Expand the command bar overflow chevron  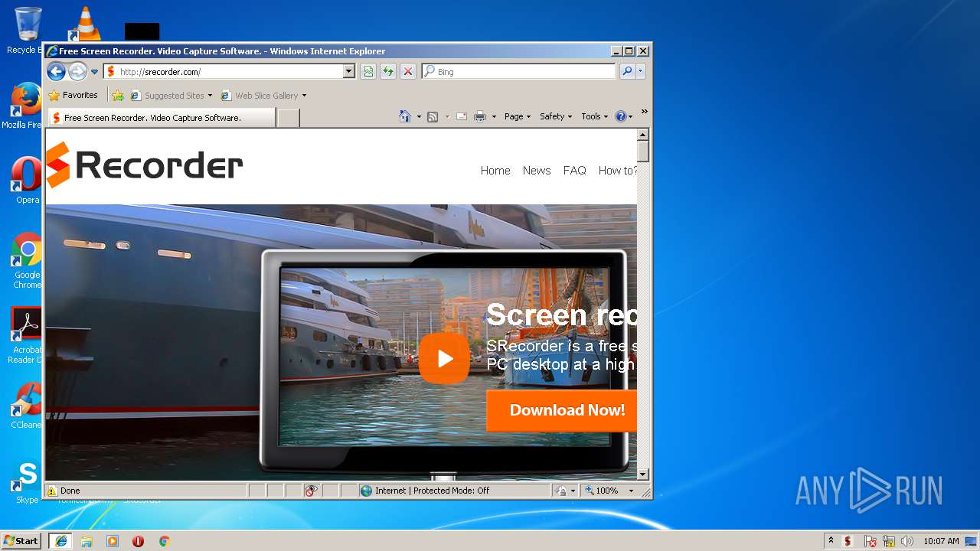pos(645,112)
